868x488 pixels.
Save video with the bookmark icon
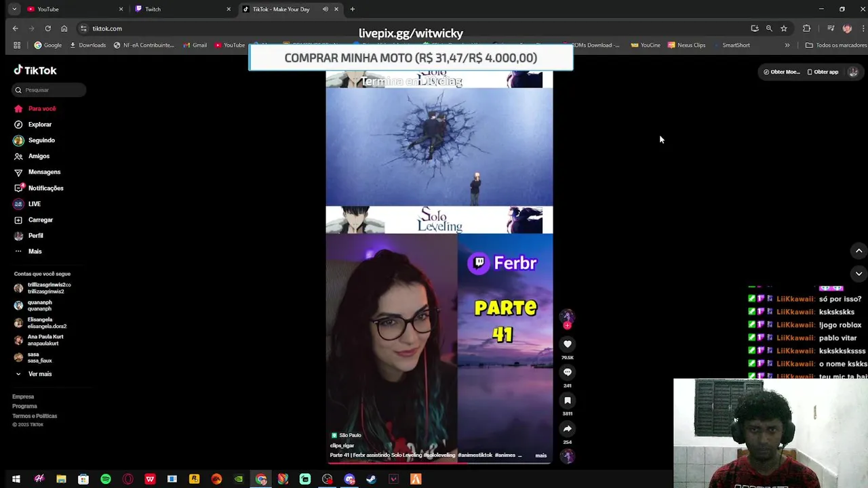pos(568,401)
